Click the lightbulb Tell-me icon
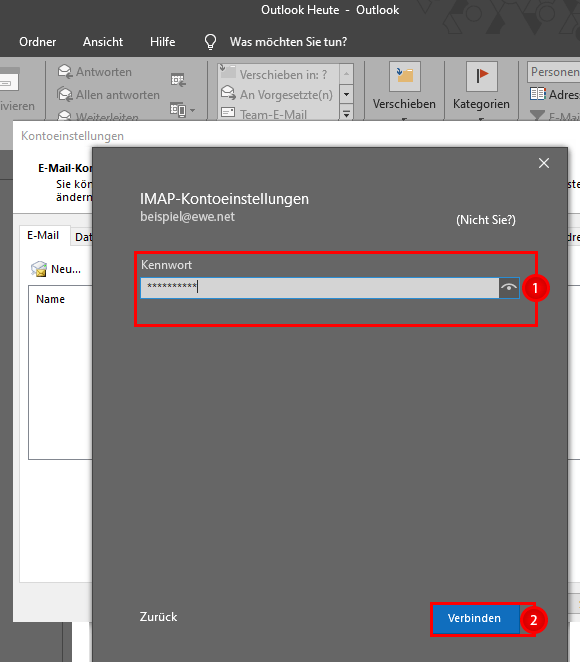 210,42
